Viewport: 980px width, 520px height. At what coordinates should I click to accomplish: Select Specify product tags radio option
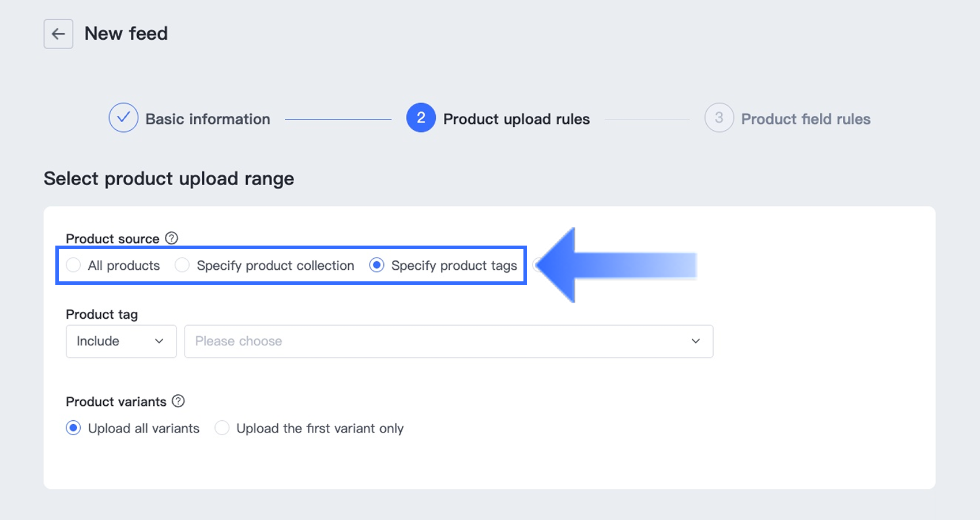(377, 265)
